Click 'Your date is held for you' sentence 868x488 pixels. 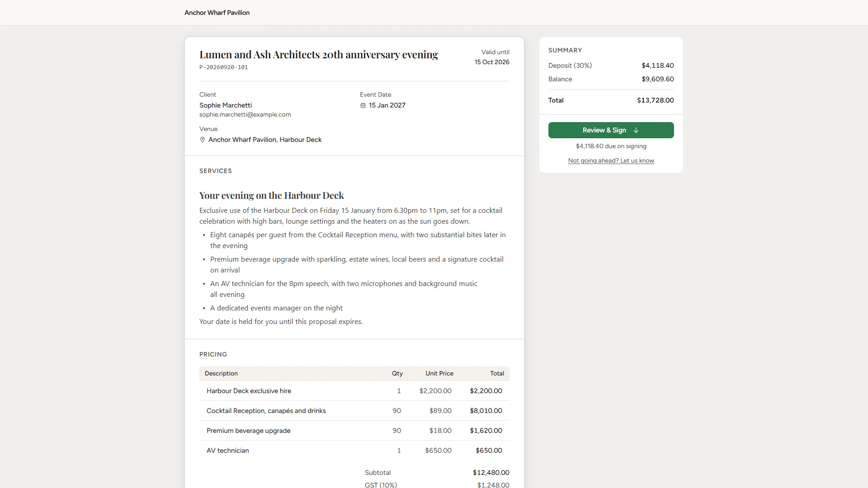tap(281, 322)
